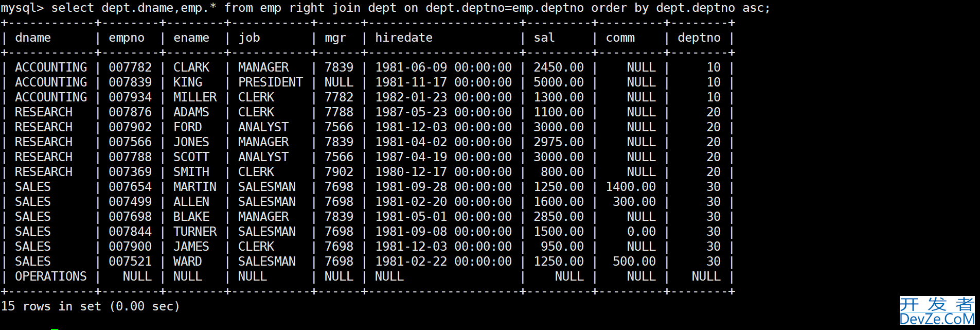Viewport: 980px width, 330px height.
Task: Click commission value 500.00
Action: (x=634, y=262)
